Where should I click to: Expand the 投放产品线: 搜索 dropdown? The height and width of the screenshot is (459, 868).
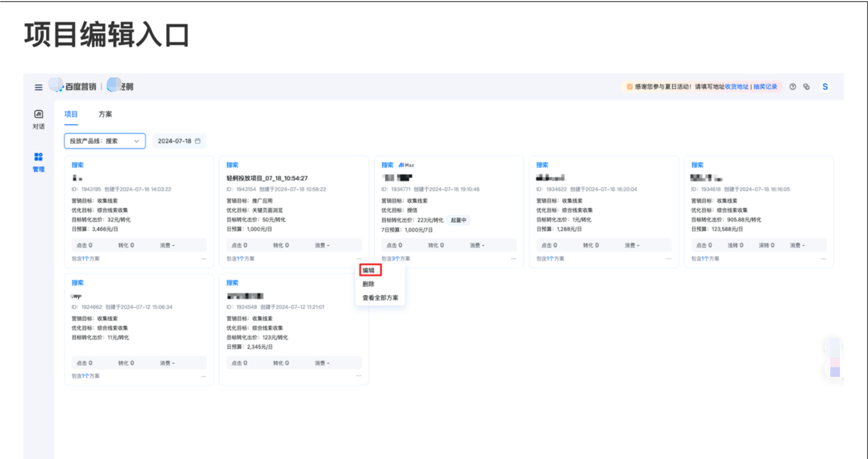pyautogui.click(x=105, y=141)
